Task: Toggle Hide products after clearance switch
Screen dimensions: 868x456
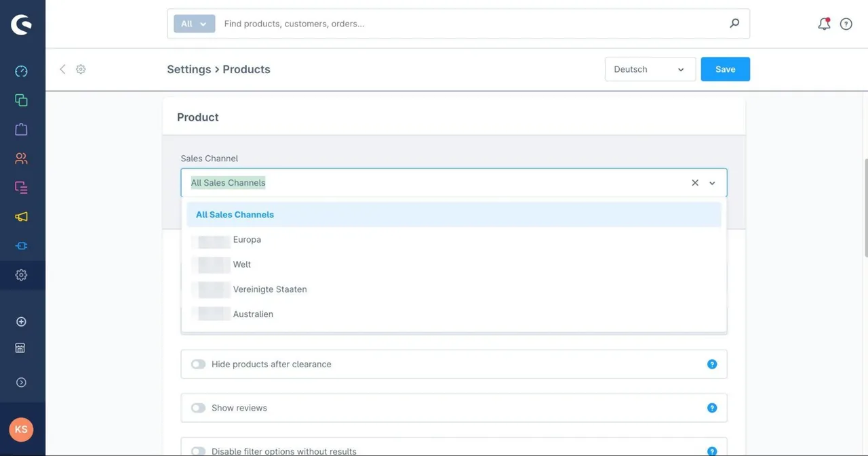Action: pyautogui.click(x=198, y=365)
